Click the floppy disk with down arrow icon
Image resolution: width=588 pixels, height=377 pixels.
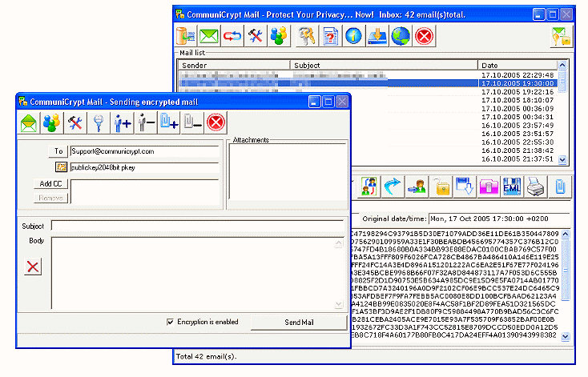tap(465, 186)
